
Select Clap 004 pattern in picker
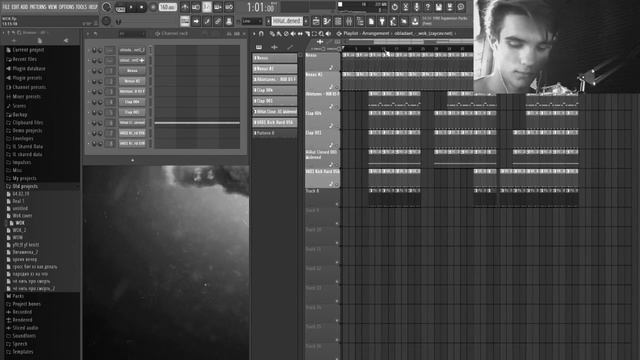pos(275,90)
